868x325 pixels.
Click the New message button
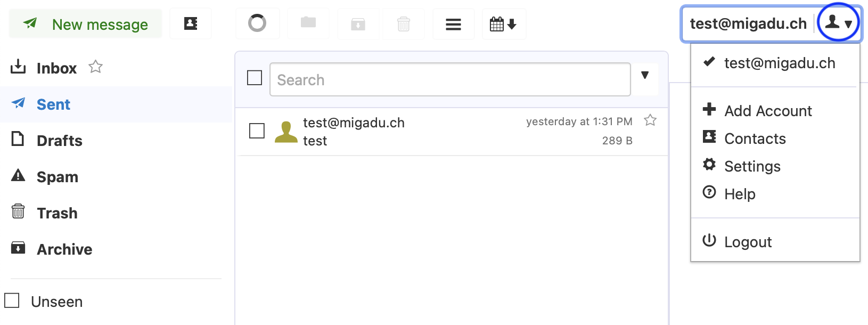pyautogui.click(x=85, y=23)
